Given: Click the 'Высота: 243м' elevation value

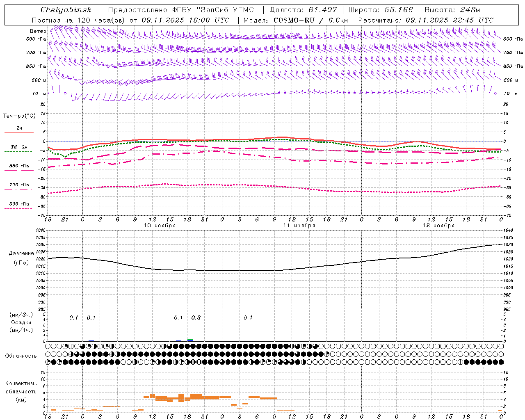Looking at the screenshot, I should click(x=452, y=10).
